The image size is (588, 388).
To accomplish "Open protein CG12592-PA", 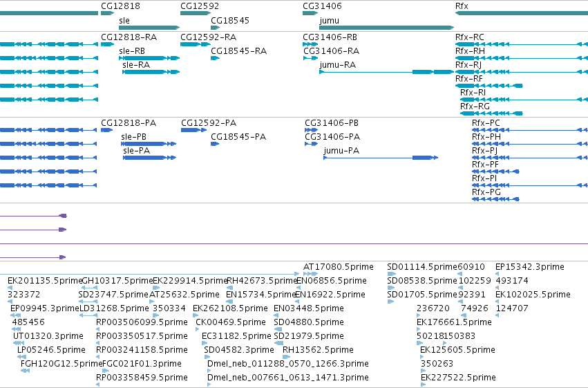I will point(209,123).
